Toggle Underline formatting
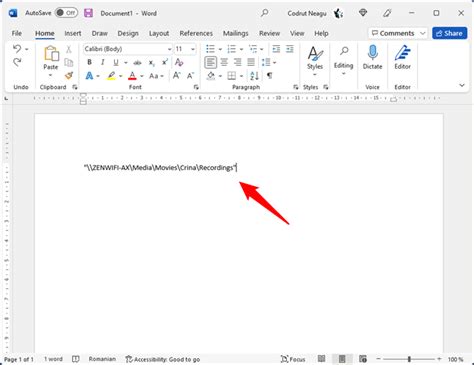The width and height of the screenshot is (474, 365). point(116,62)
